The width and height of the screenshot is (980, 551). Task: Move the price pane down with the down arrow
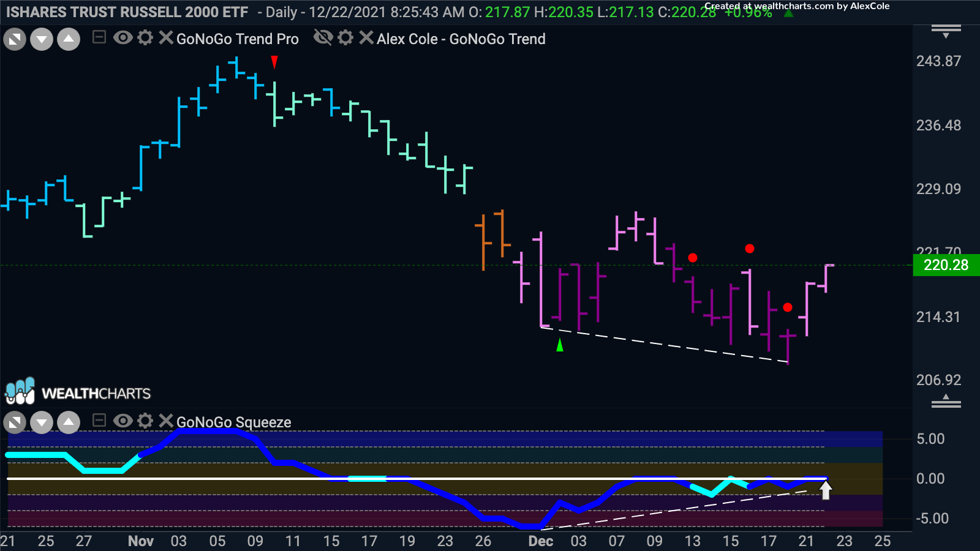(x=42, y=40)
